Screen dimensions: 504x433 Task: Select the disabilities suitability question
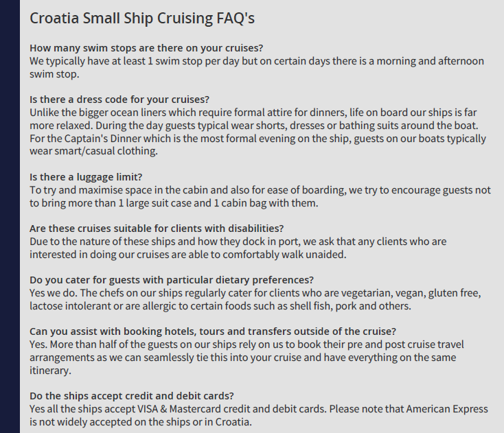click(157, 229)
